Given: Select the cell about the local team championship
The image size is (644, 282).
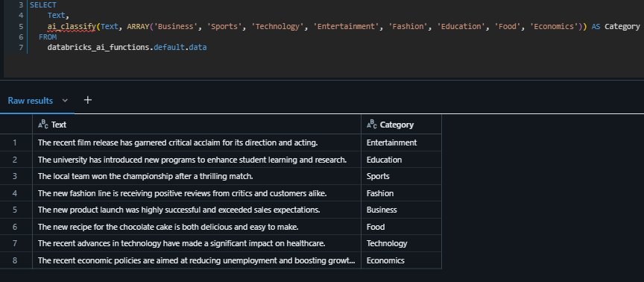Looking at the screenshot, I should 197,176.
